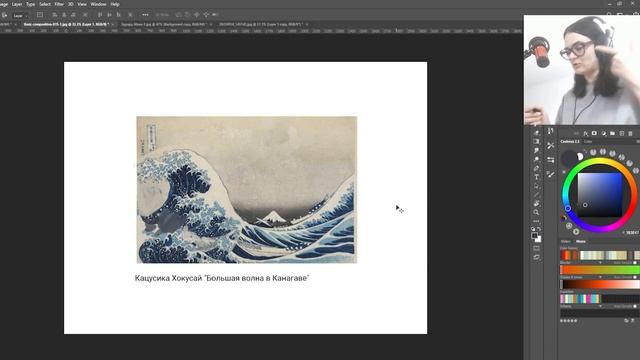Change screen mode icon in toolbar
640x360 pixels.
(x=536, y=257)
